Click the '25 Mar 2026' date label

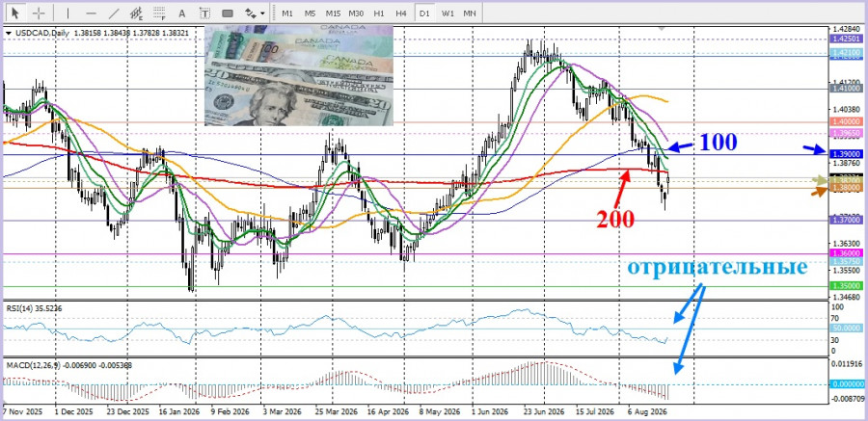[336, 412]
